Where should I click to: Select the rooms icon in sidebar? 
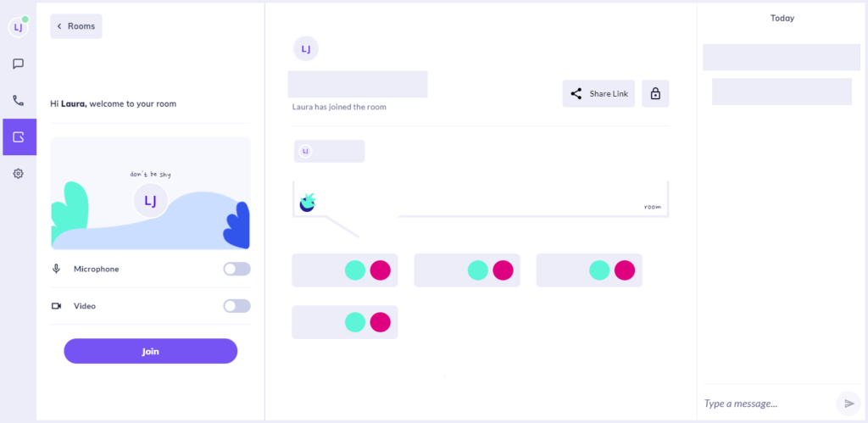pos(19,136)
